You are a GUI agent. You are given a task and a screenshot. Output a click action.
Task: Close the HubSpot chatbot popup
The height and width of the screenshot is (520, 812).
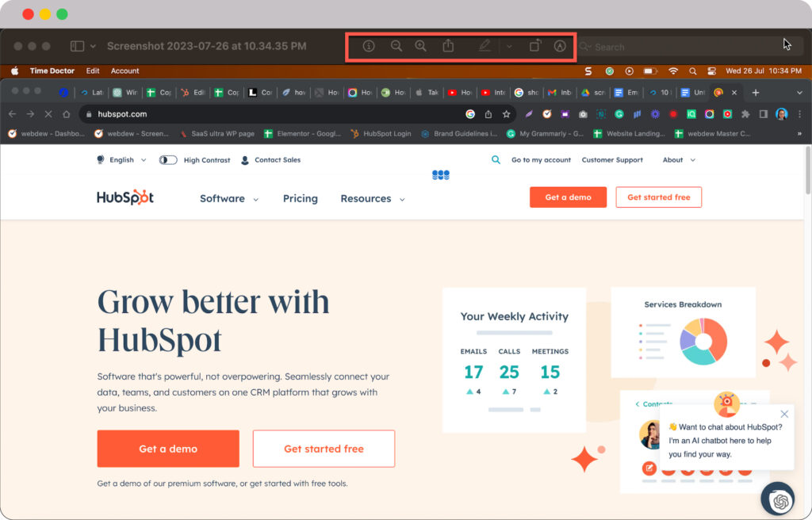784,414
